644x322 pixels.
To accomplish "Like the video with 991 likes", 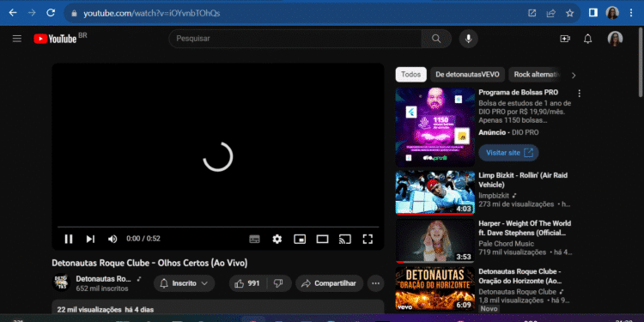I will point(247,283).
